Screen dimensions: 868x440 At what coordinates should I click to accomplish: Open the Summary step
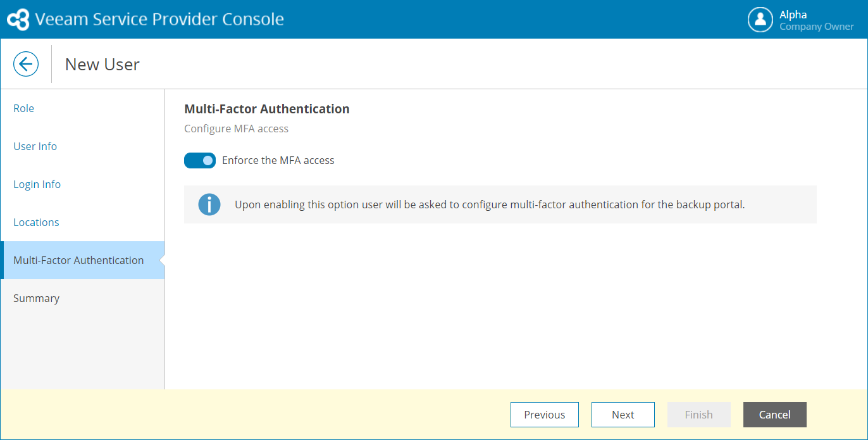pos(36,298)
